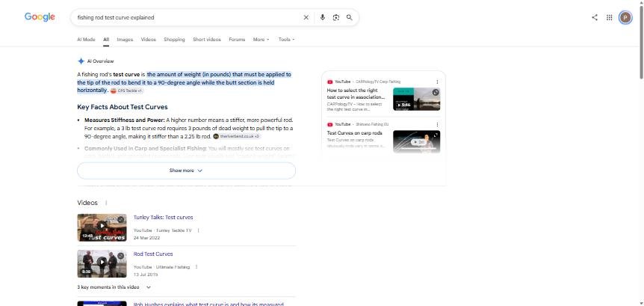Search by image with Lens icon
The image size is (644, 306).
pos(336,17)
